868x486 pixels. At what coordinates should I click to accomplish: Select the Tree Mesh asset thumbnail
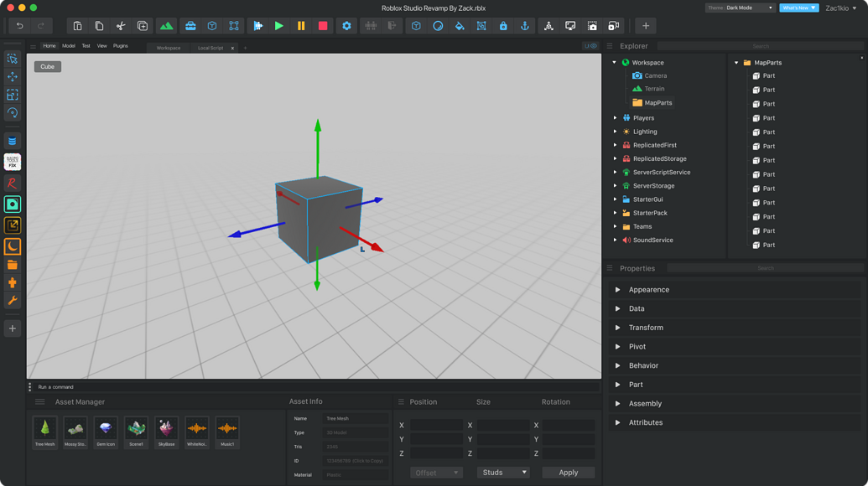[44, 428]
